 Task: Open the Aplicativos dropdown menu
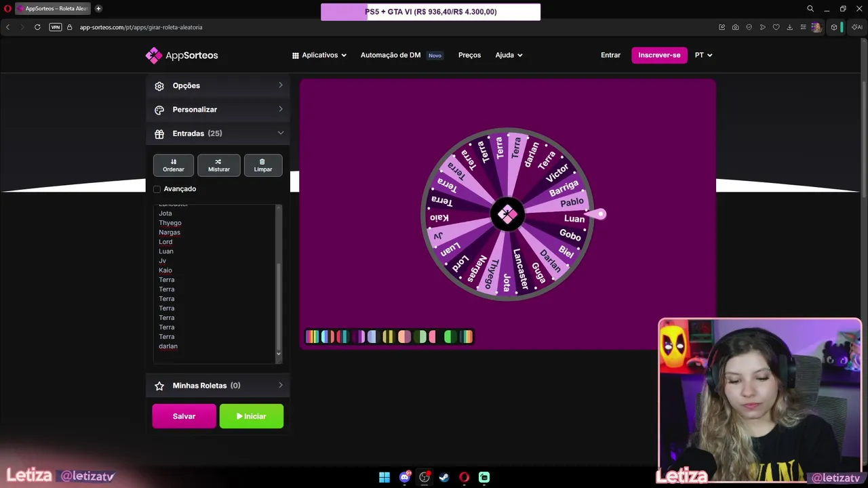coord(319,56)
